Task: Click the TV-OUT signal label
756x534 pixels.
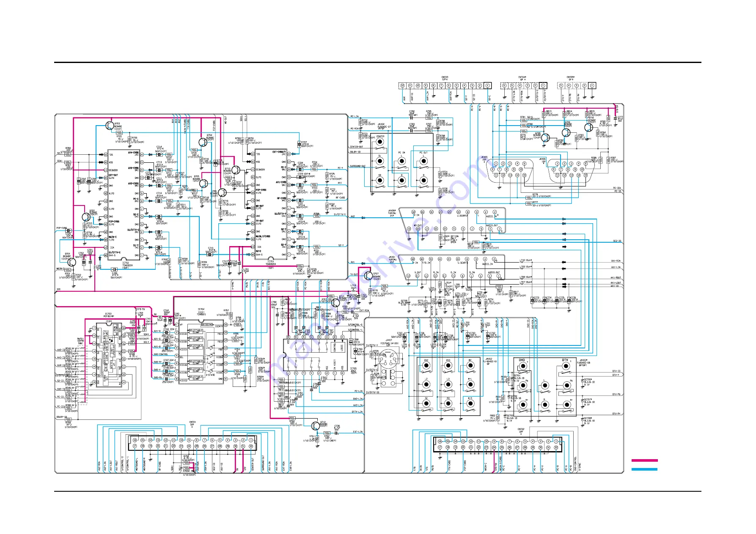Action: click(354, 274)
